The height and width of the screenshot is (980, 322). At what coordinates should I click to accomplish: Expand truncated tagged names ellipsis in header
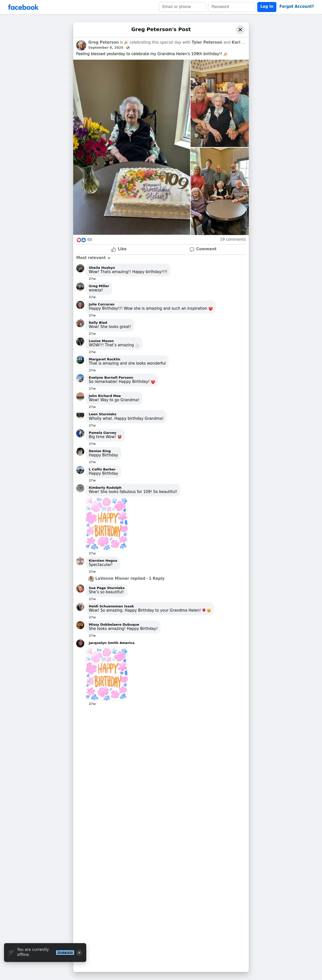pyautogui.click(x=244, y=43)
